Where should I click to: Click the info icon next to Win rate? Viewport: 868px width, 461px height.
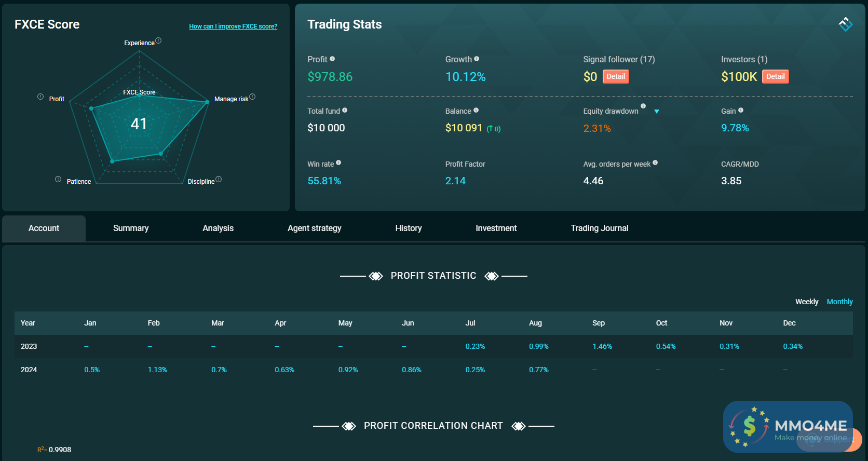[338, 162]
